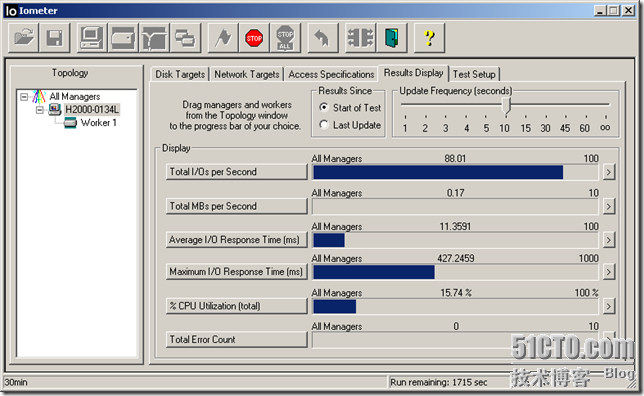644x396 pixels.
Task: Select H2000-0134L manager in tree
Action: point(92,110)
